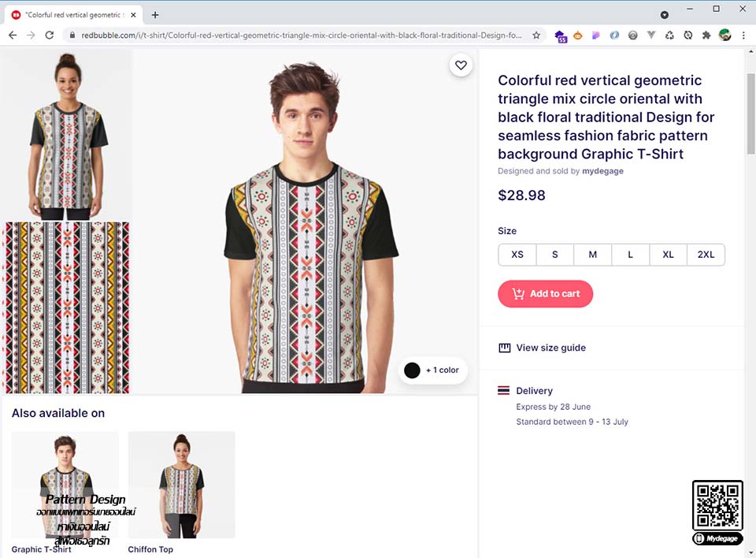Open the browser extensions puzzle icon
The height and width of the screenshot is (558, 756).
(706, 35)
